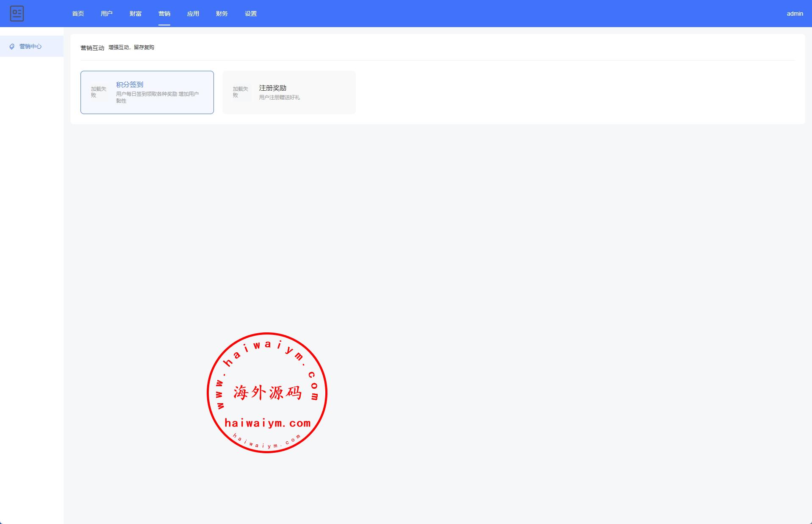Open the 积分签到 card title
Screen dimensions: 812x524
coord(130,84)
